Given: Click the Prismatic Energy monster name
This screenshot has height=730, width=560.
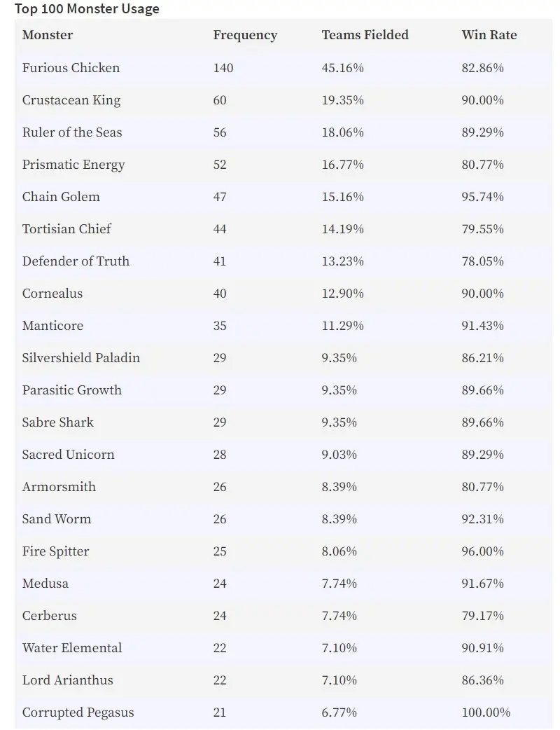Looking at the screenshot, I should pos(73,165).
